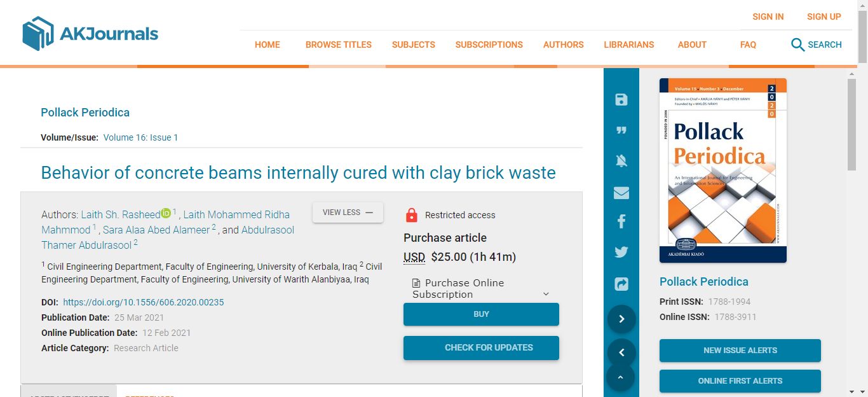Click the up-arrow scroll-to-top circle button

point(621,378)
